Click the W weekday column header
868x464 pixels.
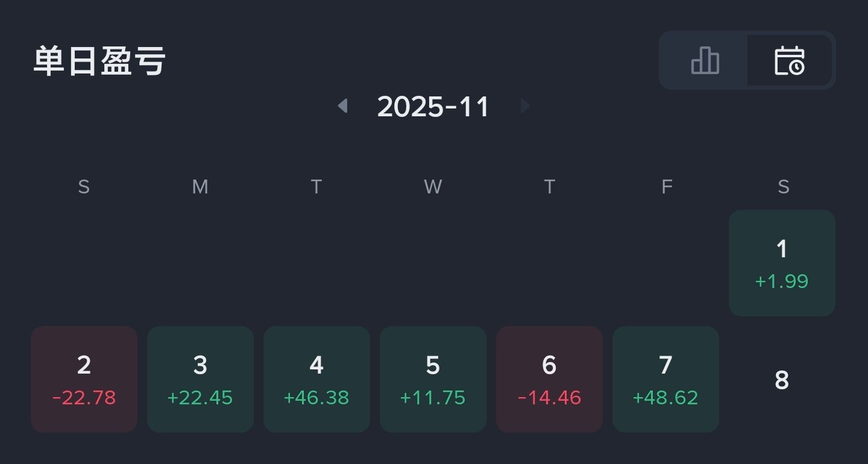click(433, 187)
